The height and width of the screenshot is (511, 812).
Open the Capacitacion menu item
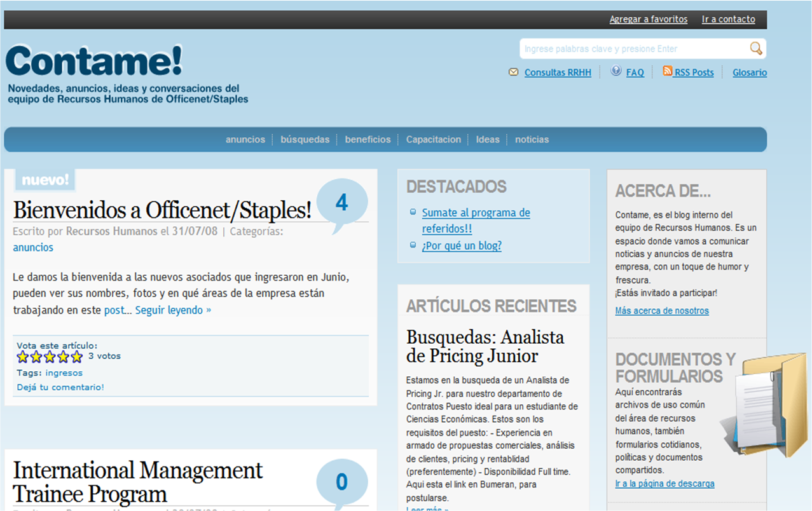433,140
